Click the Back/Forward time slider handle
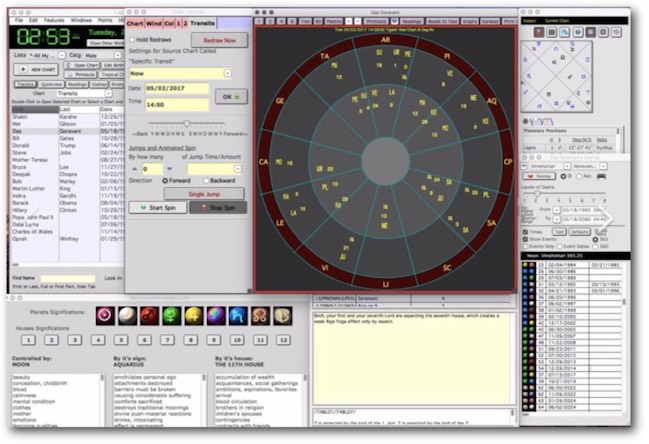Image resolution: width=649 pixels, height=444 pixels. tap(187, 123)
